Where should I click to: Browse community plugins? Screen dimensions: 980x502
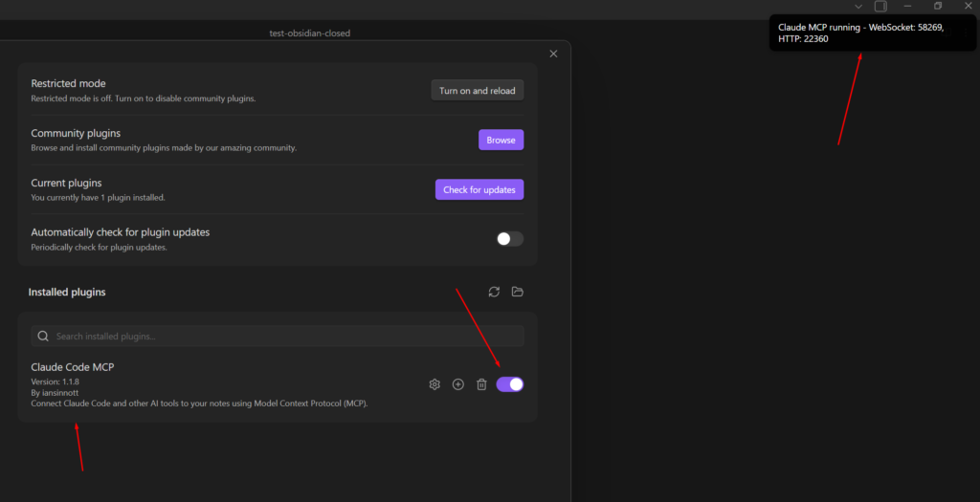(501, 140)
